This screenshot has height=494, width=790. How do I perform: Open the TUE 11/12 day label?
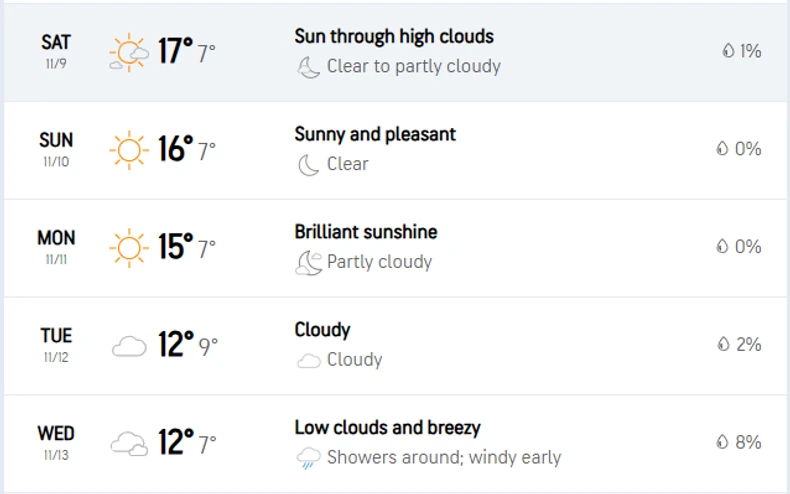pos(56,344)
